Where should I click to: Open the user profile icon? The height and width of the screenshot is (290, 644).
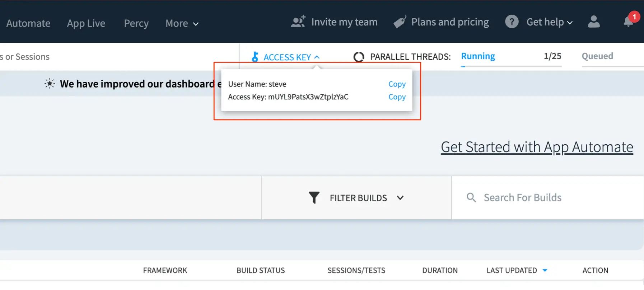(x=594, y=22)
